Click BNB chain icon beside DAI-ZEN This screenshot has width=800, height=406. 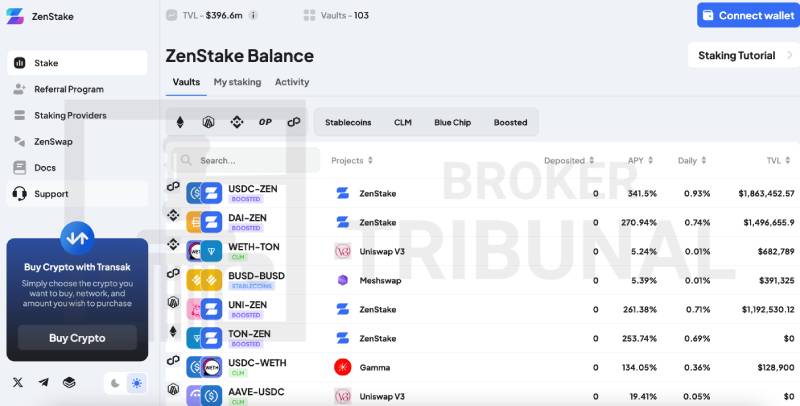[173, 215]
